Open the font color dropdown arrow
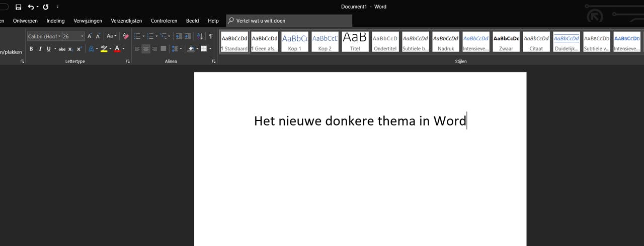644x246 pixels. pyautogui.click(x=124, y=49)
